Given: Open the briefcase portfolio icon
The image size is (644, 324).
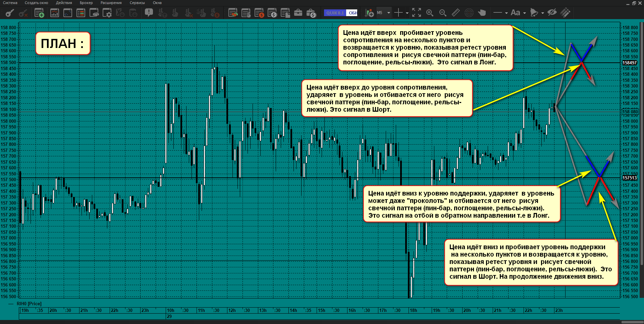Looking at the screenshot, I should 298,13.
